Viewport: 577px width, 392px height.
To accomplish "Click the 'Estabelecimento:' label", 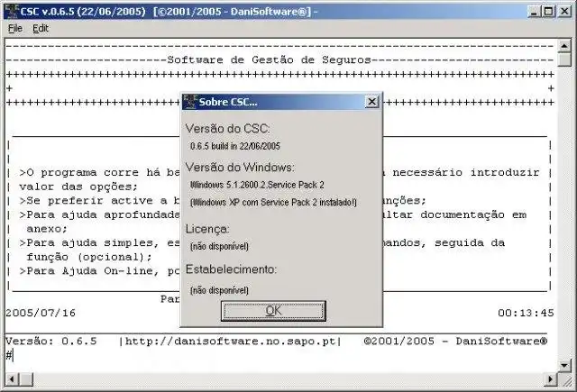I will point(231,269).
